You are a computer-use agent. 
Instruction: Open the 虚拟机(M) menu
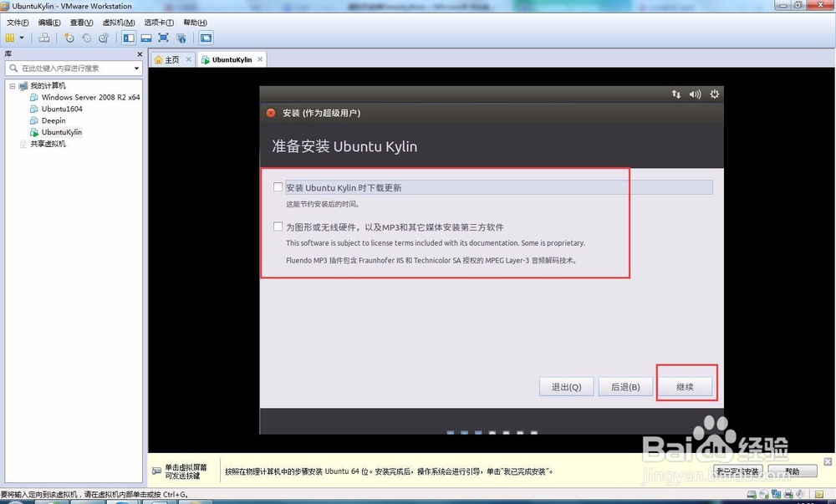pos(118,22)
